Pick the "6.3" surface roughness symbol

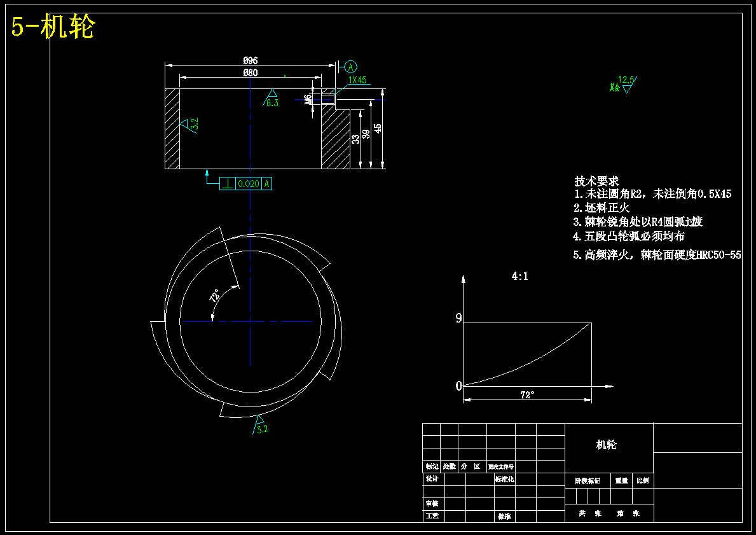coord(271,98)
